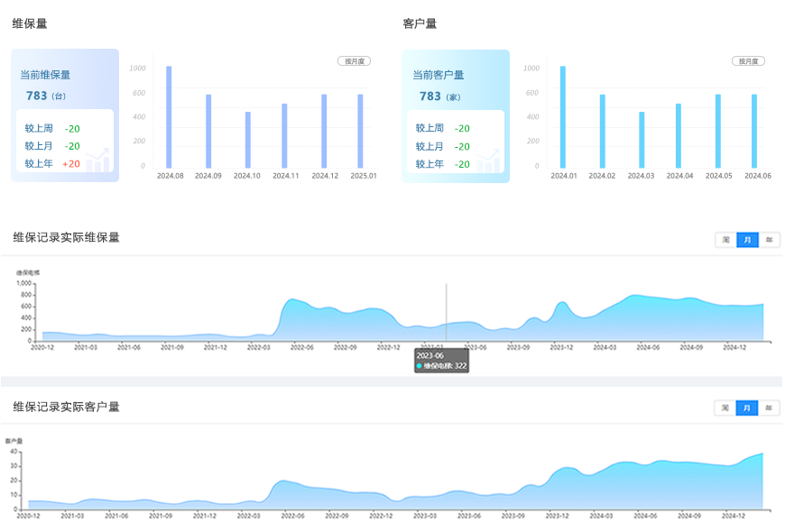This screenshot has width=785, height=532.
Task: Select 月 tab for 维保记录实际客户量 chart
Action: pyautogui.click(x=747, y=408)
